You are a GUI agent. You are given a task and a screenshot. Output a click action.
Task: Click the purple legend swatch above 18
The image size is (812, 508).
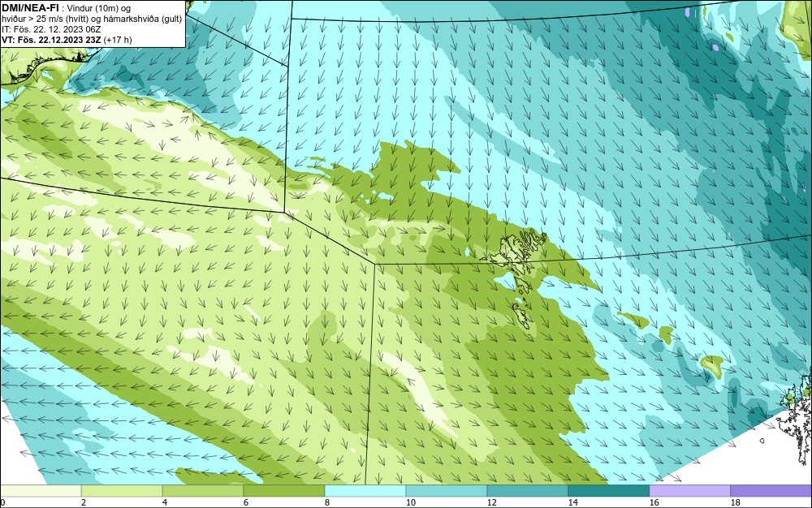[x=771, y=491]
